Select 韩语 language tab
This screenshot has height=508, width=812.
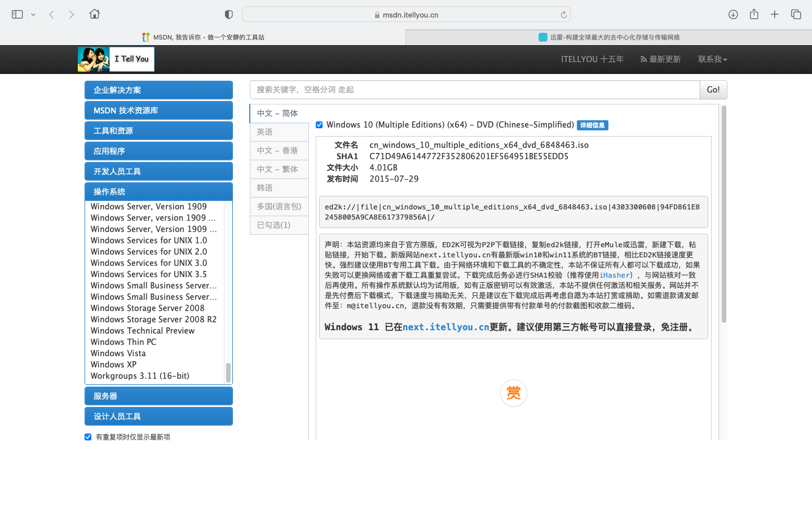(x=279, y=188)
